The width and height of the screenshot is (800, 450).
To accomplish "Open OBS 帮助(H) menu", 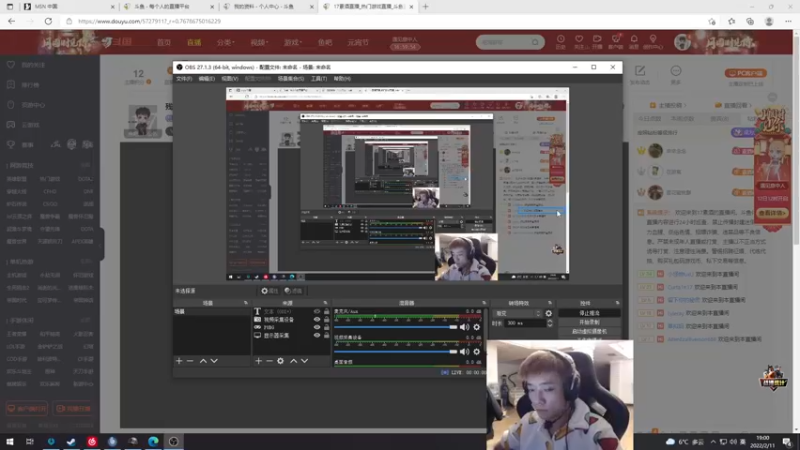I will coord(342,79).
